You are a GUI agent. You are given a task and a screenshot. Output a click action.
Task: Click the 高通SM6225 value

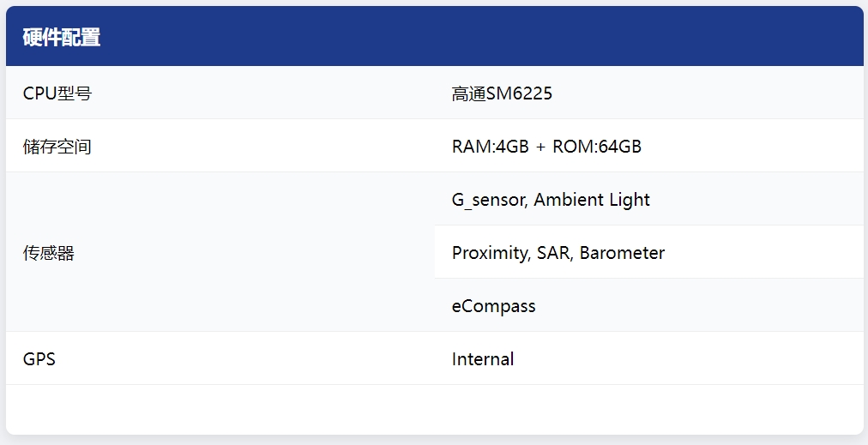click(x=502, y=93)
